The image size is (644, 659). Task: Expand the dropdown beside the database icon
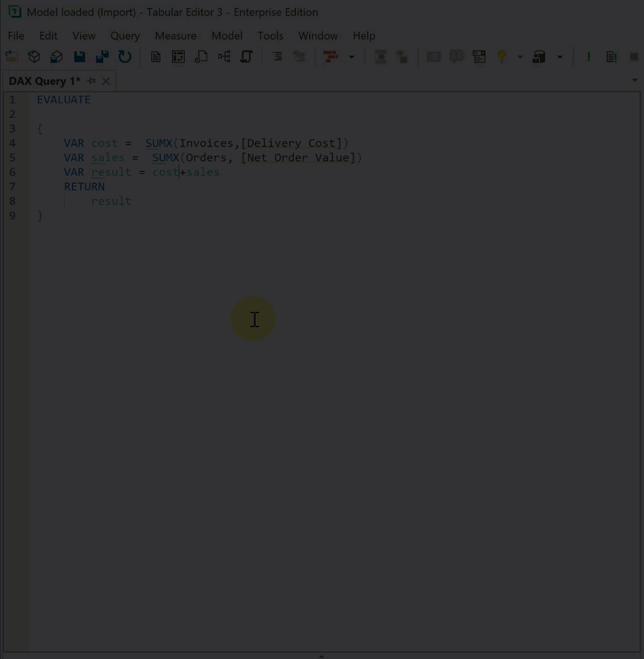click(560, 56)
